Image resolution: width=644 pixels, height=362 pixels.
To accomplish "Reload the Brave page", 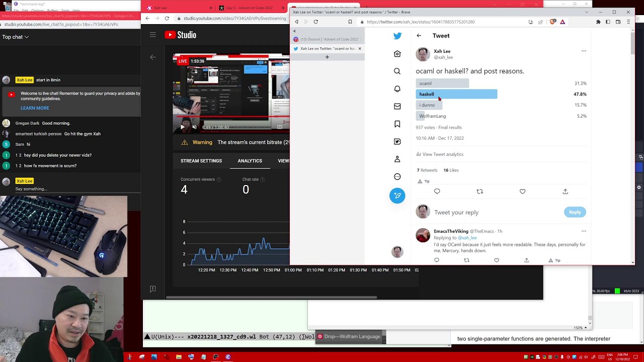I will pyautogui.click(x=316, y=22).
